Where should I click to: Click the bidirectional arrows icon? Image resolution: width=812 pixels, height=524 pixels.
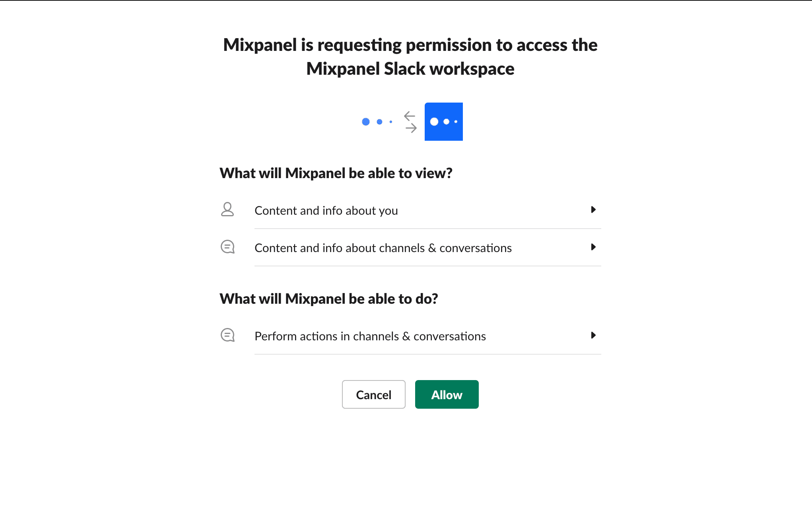click(409, 122)
